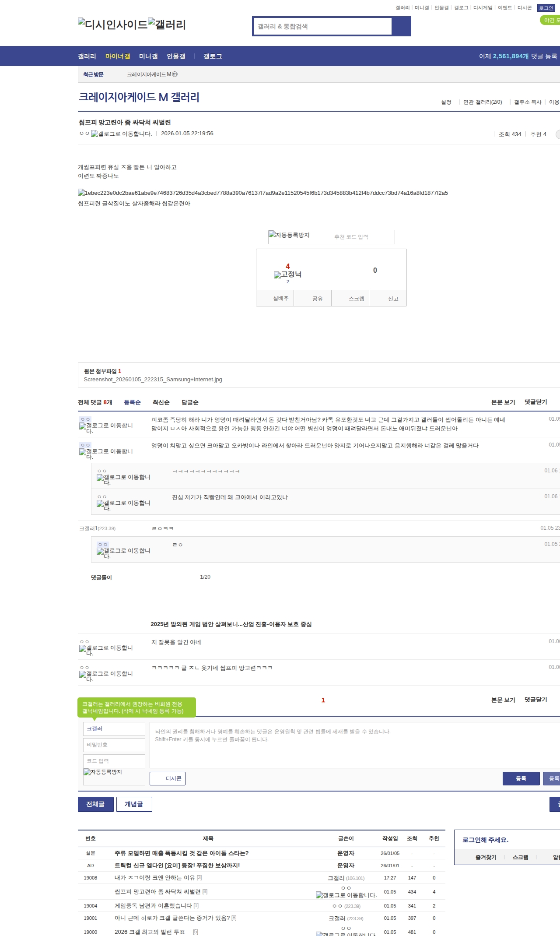Toggle the green 야간 모드 switch
Viewport: 560px width, 936px height.
(x=550, y=20)
